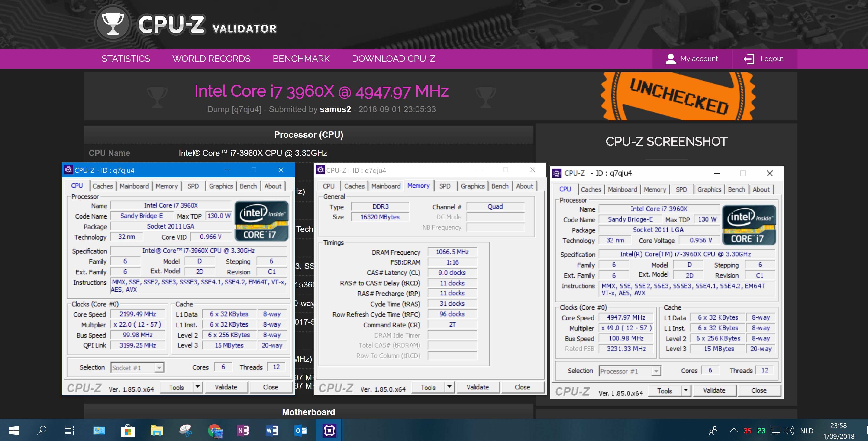Click the CPU-Z title icon of left window
The image size is (868, 441).
[x=68, y=170]
